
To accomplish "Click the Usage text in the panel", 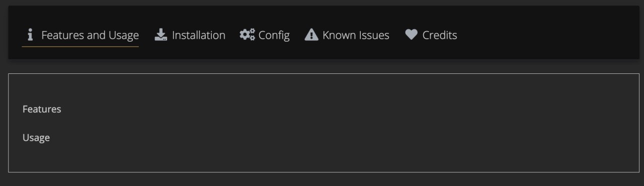I will pos(36,137).
